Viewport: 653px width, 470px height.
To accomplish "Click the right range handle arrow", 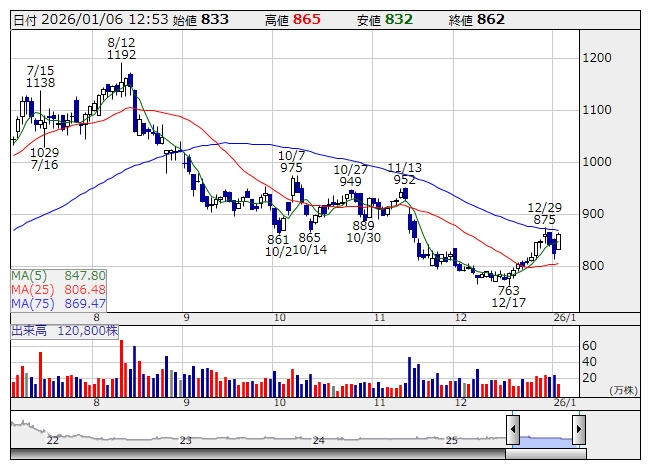I will [578, 430].
